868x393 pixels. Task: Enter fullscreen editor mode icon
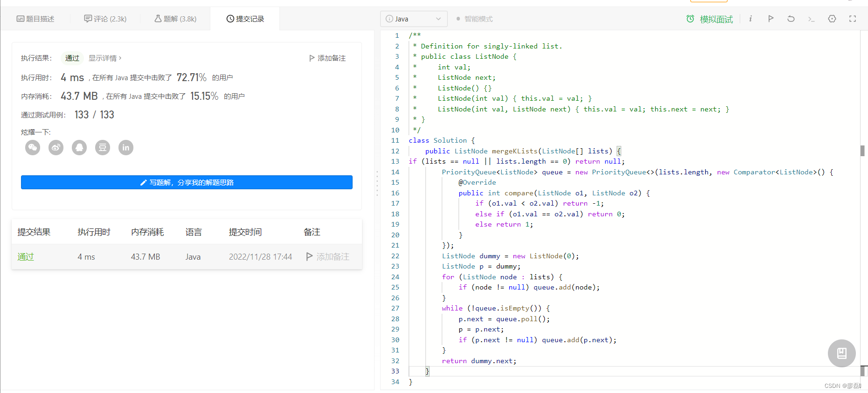[853, 19]
